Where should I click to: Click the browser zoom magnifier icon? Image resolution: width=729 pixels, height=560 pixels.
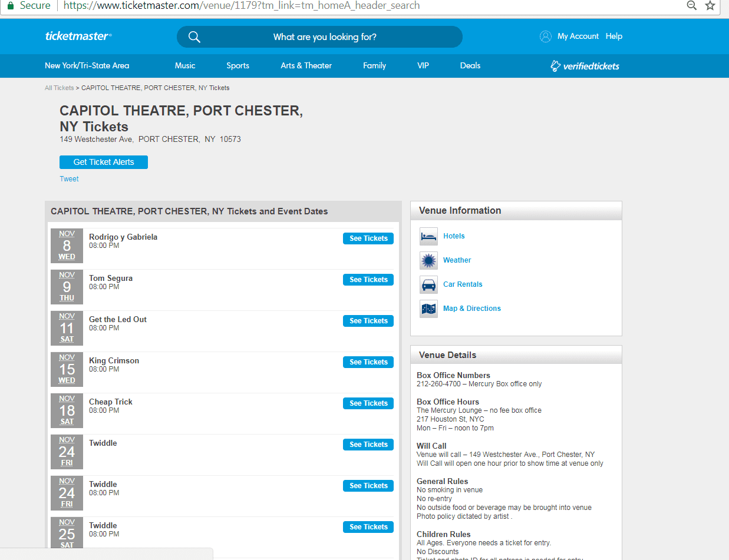(x=692, y=5)
